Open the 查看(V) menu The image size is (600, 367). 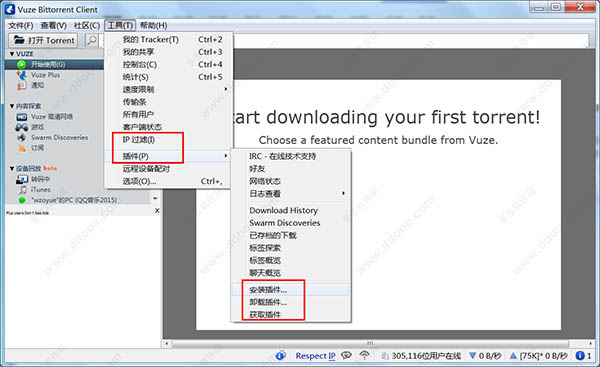pyautogui.click(x=54, y=25)
